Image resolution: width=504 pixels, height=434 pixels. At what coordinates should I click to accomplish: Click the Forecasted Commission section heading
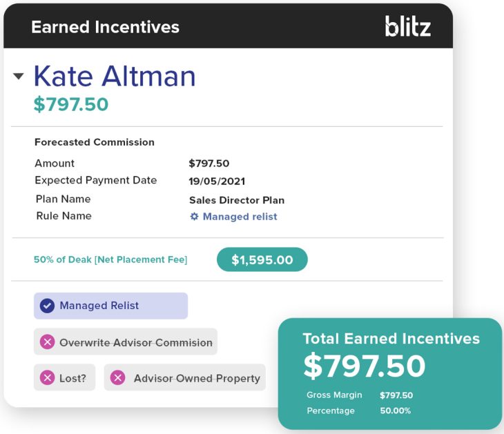[x=95, y=142]
